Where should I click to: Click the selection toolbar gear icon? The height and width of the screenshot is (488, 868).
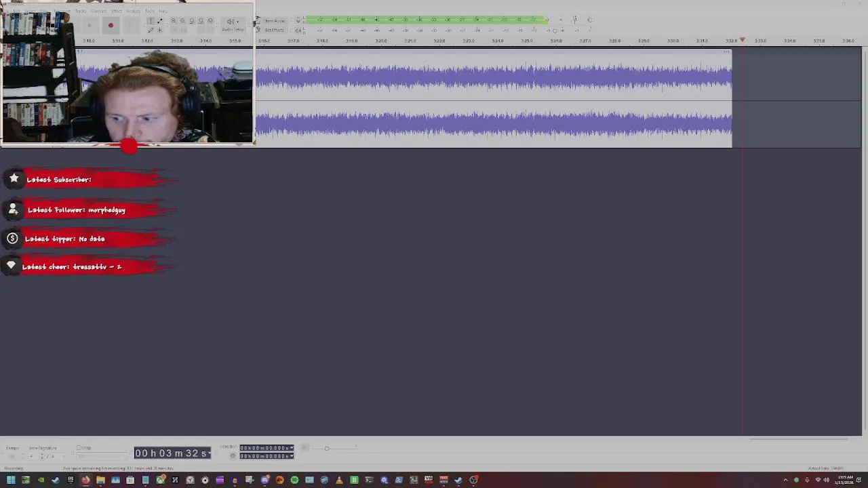coord(233,455)
